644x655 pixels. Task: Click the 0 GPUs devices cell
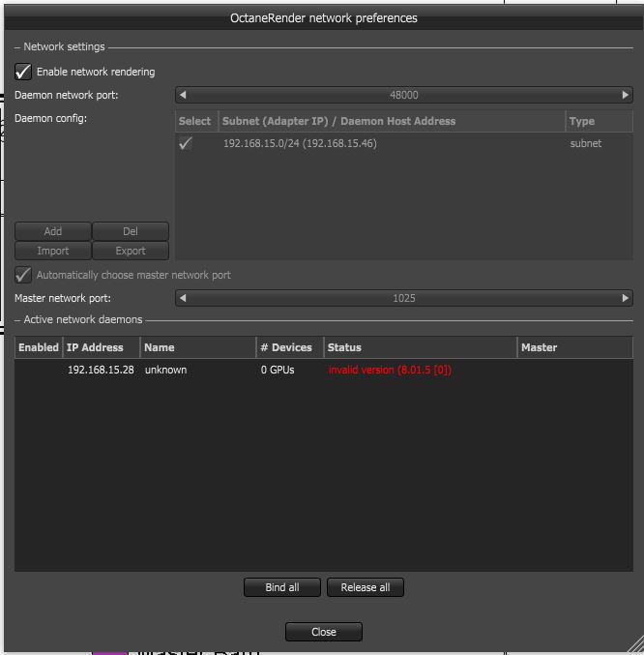(278, 370)
